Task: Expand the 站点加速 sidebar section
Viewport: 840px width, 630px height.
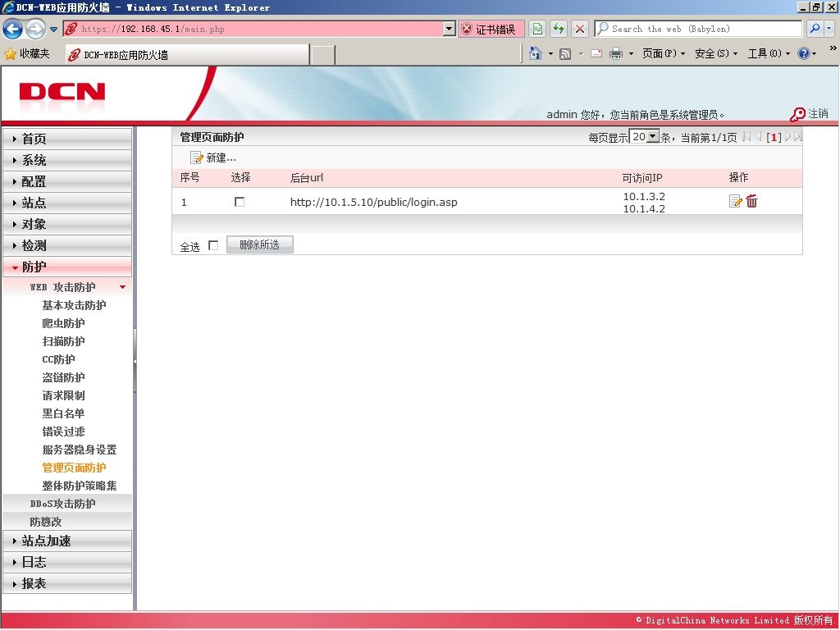Action: pyautogui.click(x=67, y=541)
